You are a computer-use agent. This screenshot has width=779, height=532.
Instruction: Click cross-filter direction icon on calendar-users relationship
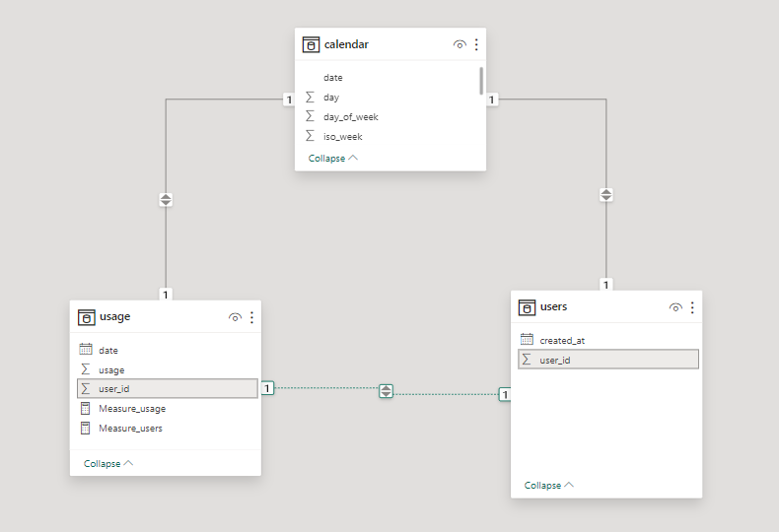(606, 194)
